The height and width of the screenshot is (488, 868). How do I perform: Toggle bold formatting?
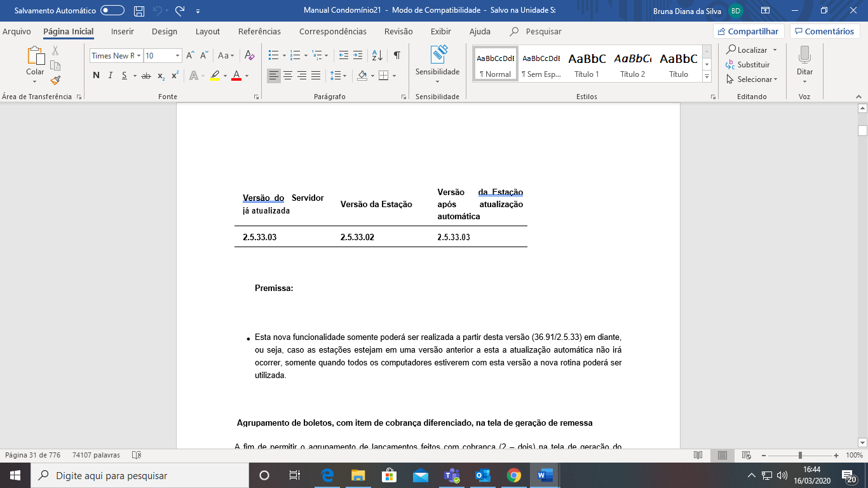(96, 76)
